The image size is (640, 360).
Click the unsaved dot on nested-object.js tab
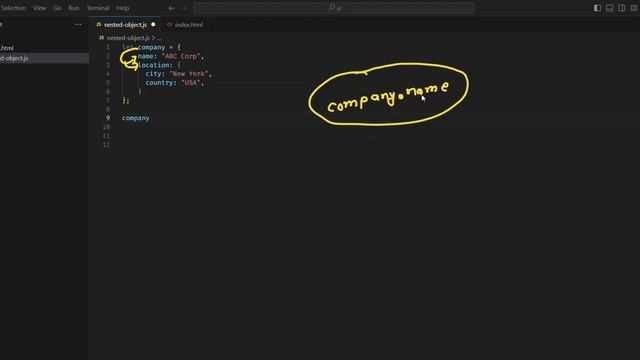click(x=153, y=24)
